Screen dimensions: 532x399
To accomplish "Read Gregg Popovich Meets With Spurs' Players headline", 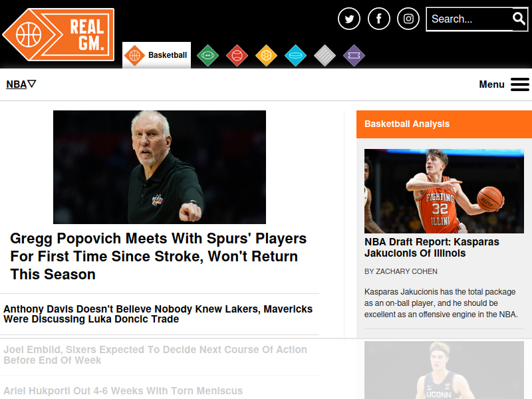I will [158, 256].
